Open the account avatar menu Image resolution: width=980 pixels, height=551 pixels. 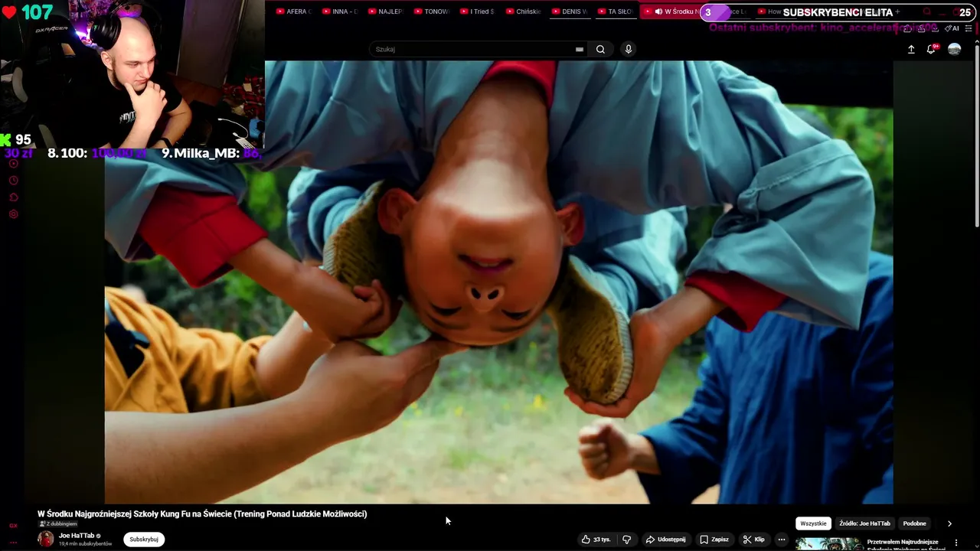954,49
